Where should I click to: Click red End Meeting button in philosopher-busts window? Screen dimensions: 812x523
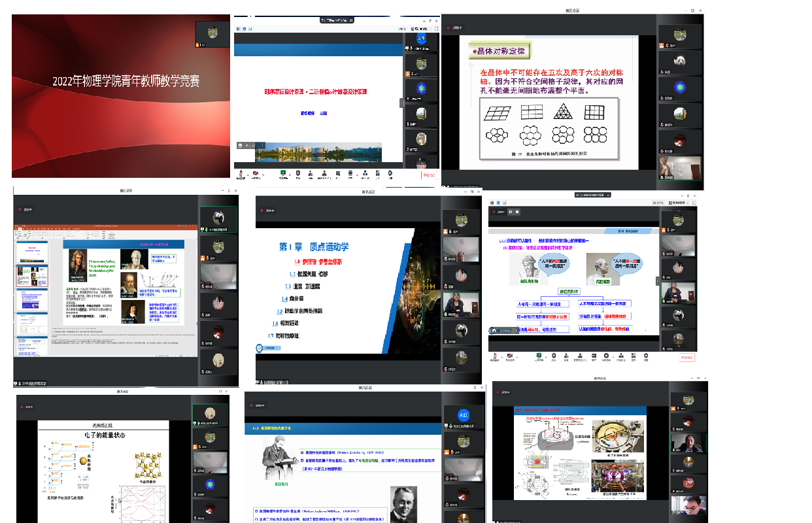click(686, 357)
